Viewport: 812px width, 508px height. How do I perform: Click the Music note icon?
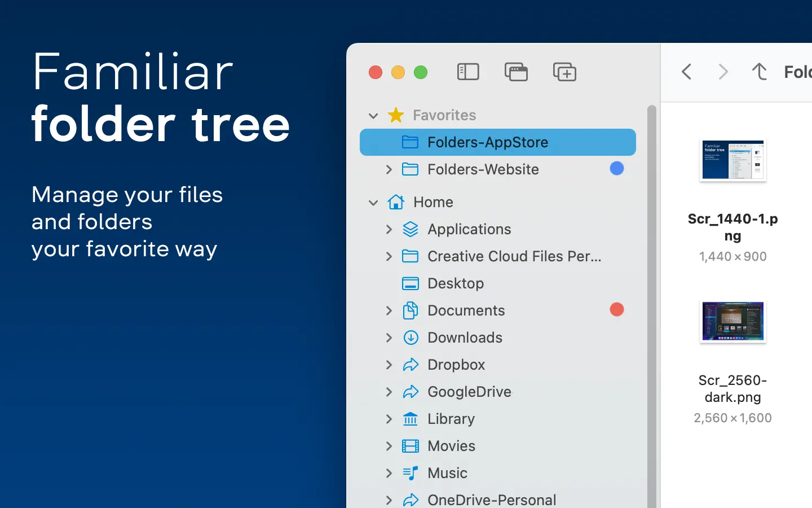pyautogui.click(x=411, y=473)
